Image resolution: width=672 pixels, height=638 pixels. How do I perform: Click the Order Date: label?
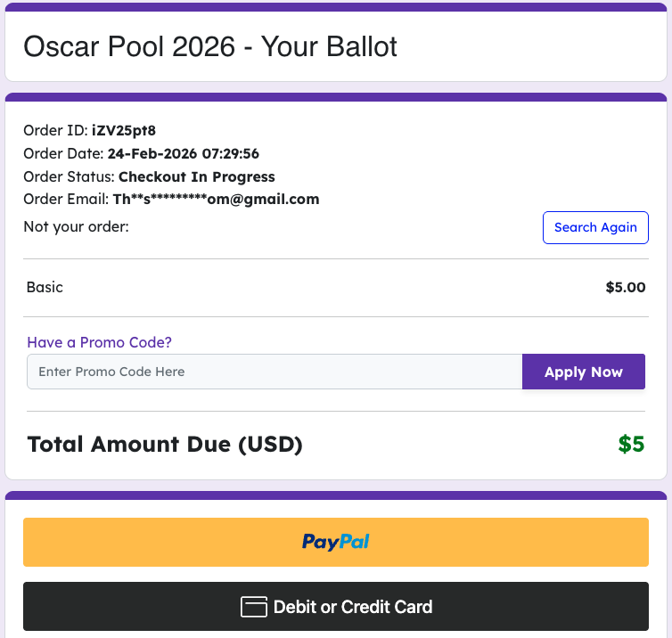63,153
